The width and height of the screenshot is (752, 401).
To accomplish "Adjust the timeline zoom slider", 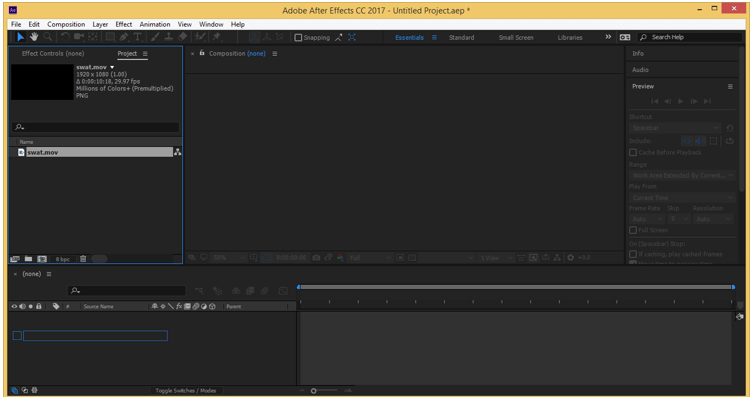I will (x=314, y=391).
